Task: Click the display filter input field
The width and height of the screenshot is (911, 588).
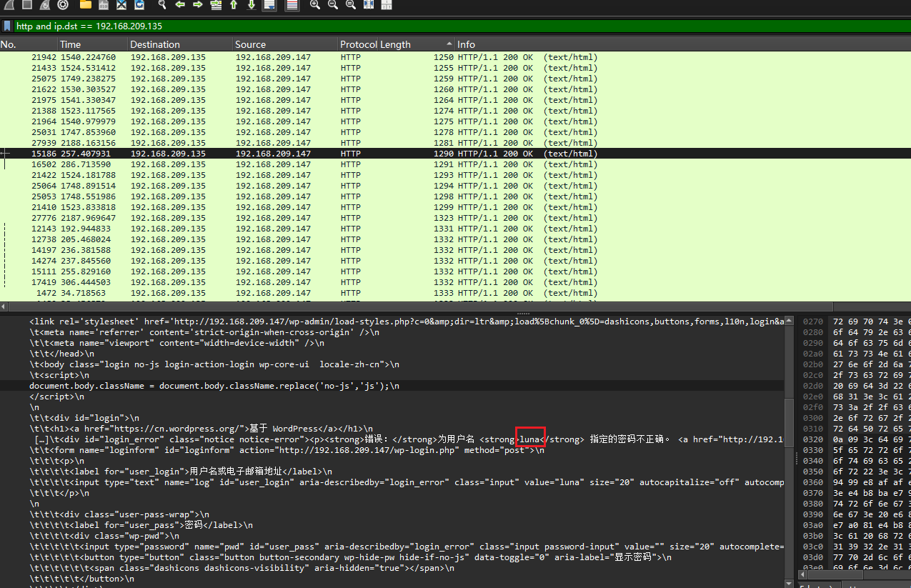Action: point(462,26)
